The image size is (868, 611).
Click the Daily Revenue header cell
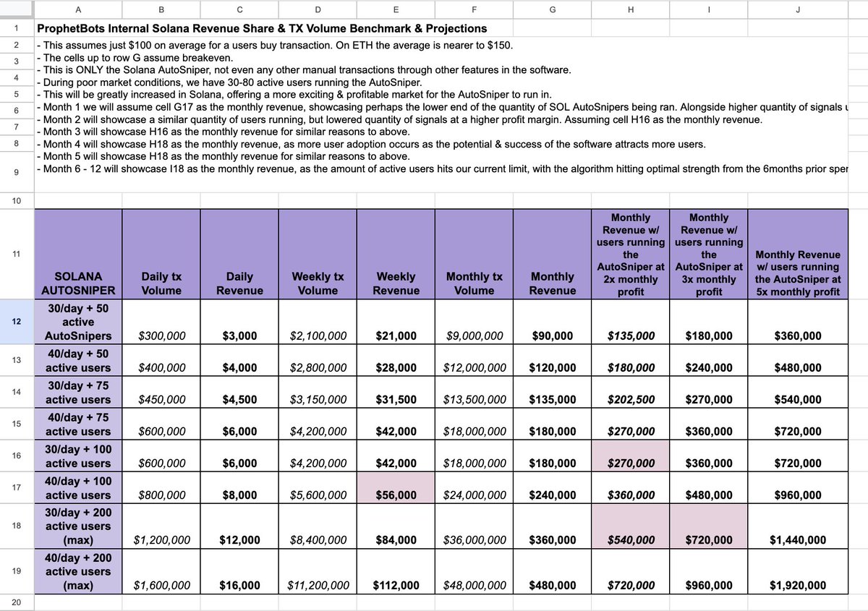click(x=239, y=253)
